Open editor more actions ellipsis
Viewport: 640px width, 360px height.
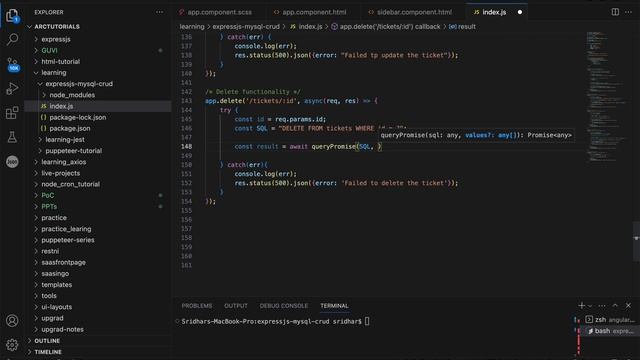click(629, 12)
